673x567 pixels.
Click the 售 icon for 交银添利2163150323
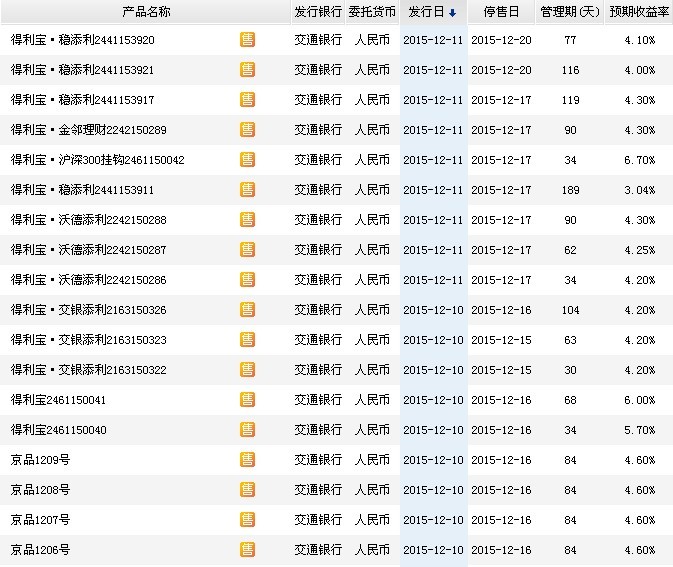coord(247,340)
